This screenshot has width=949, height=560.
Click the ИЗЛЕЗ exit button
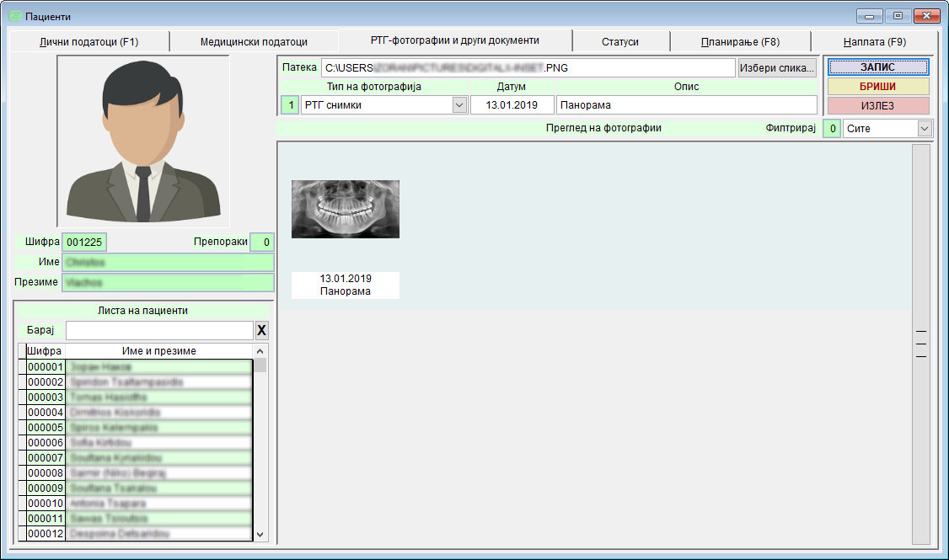pyautogui.click(x=878, y=105)
